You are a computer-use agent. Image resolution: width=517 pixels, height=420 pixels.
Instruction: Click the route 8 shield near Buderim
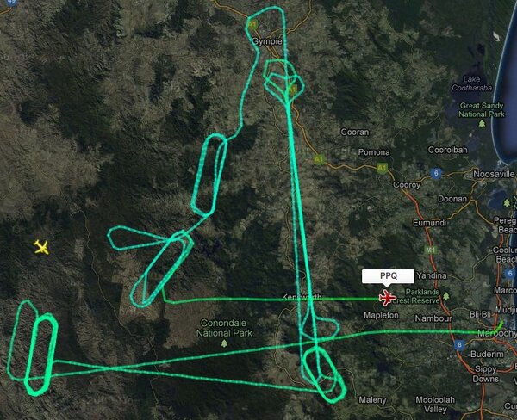(x=459, y=345)
